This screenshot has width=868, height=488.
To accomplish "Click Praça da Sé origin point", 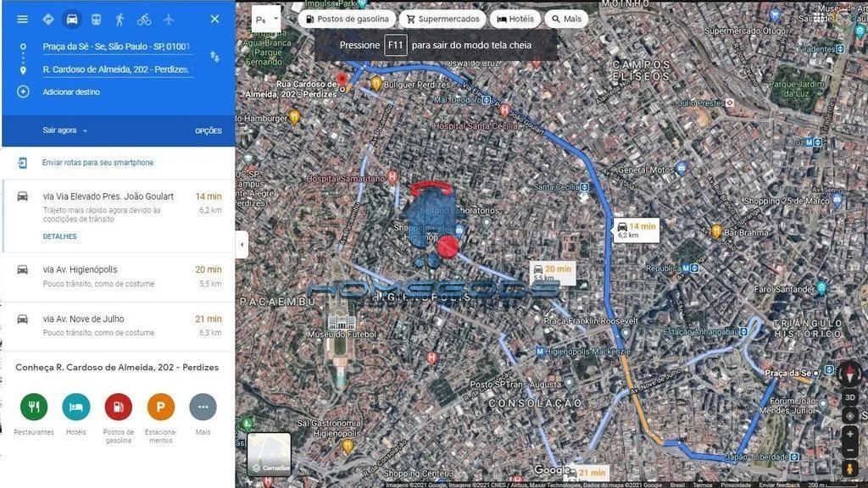I will pos(815,374).
